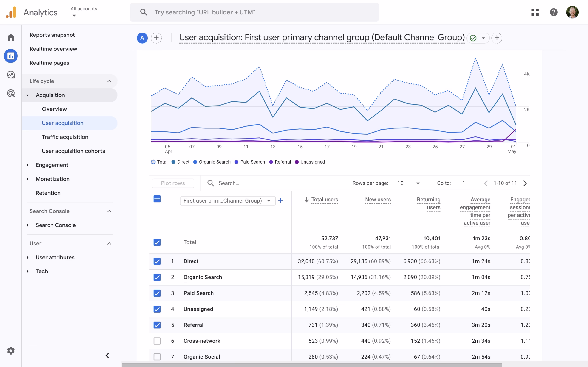Click the Organic Search legend color dot

195,162
